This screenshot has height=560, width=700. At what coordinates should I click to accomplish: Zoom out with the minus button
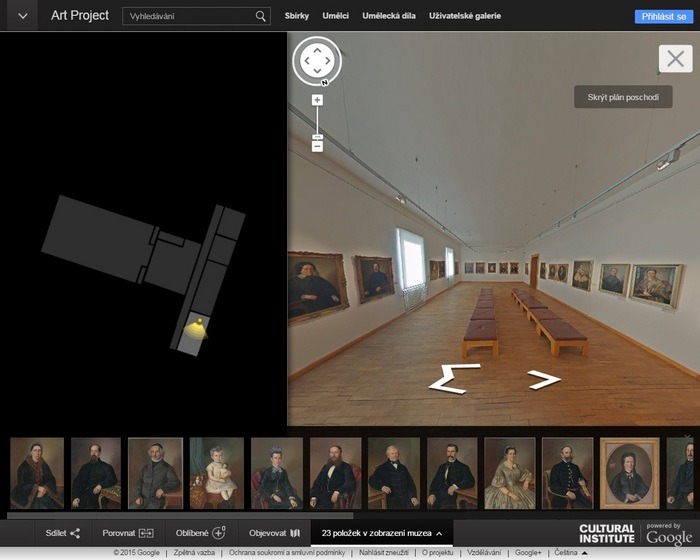click(x=317, y=146)
